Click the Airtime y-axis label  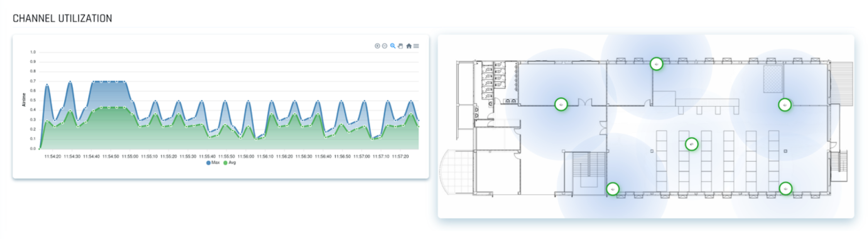[x=24, y=100]
